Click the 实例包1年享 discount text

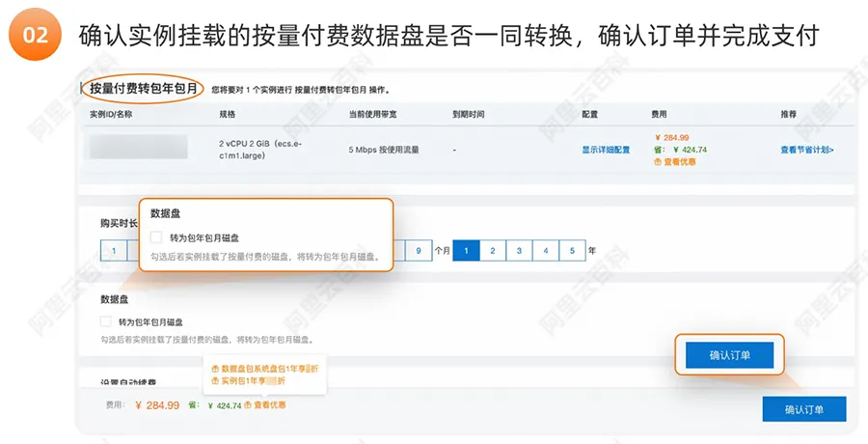[x=253, y=381]
